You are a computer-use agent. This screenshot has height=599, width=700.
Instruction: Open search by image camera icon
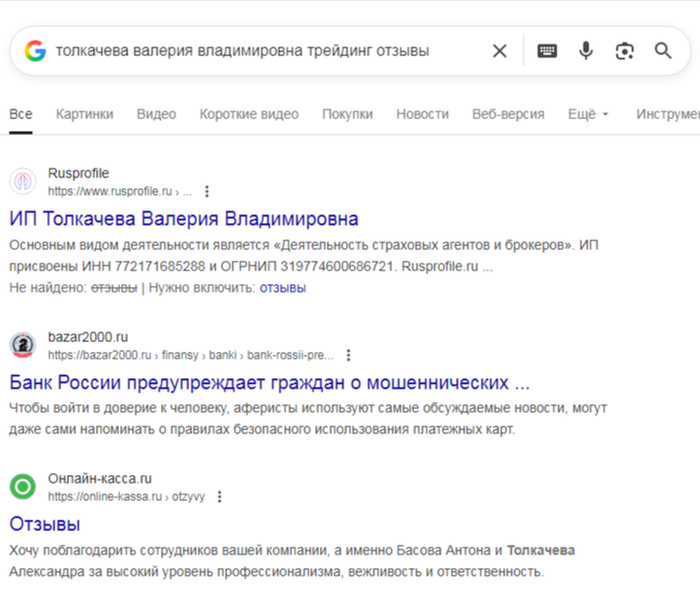(624, 50)
